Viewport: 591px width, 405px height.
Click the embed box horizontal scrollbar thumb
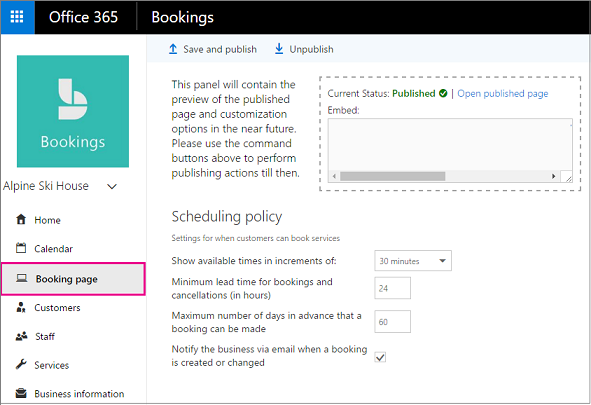click(x=392, y=176)
